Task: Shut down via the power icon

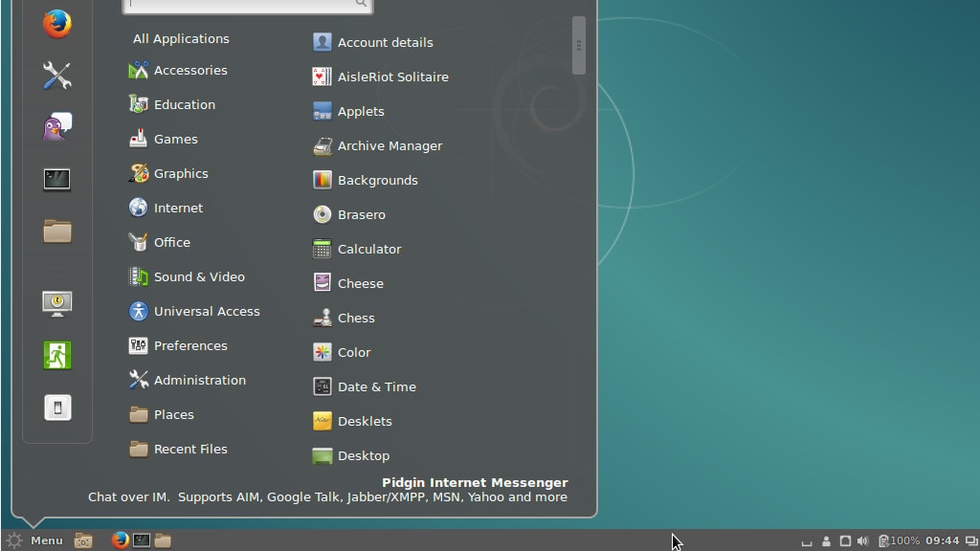Action: pos(56,407)
